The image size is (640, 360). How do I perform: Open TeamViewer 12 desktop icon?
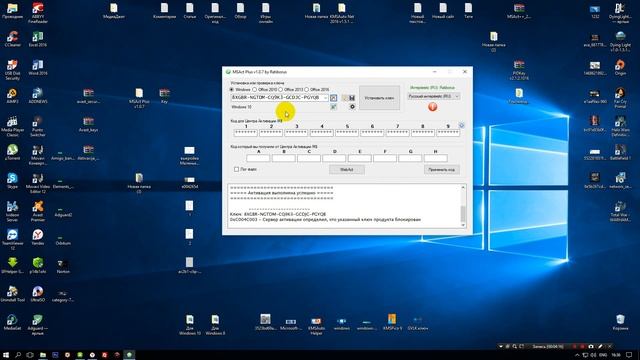[12, 239]
